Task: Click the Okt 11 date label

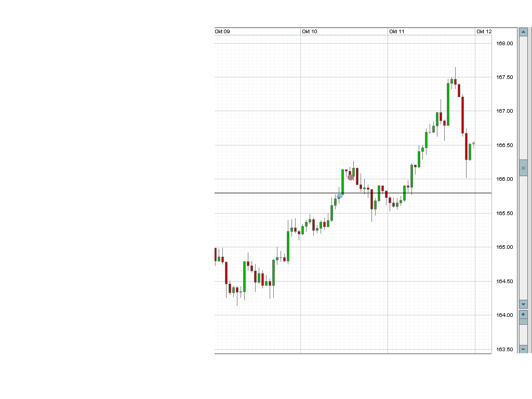Action: (397, 32)
